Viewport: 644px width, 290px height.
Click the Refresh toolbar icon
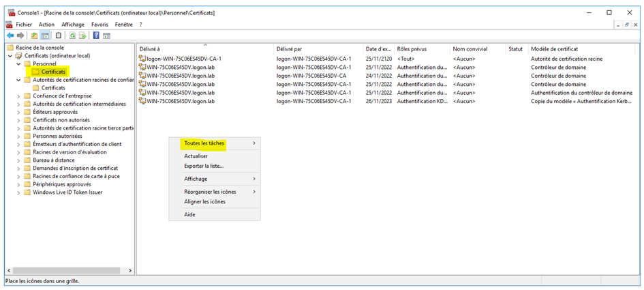click(x=72, y=35)
